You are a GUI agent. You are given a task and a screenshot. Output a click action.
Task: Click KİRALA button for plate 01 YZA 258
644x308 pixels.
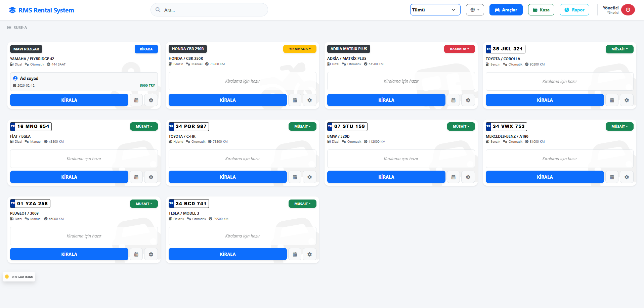pyautogui.click(x=69, y=254)
